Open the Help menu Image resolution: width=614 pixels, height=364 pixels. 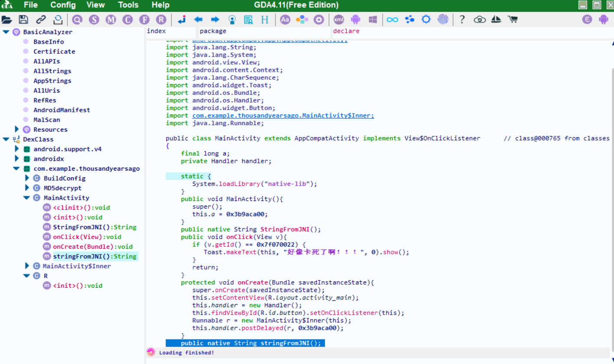[160, 5]
